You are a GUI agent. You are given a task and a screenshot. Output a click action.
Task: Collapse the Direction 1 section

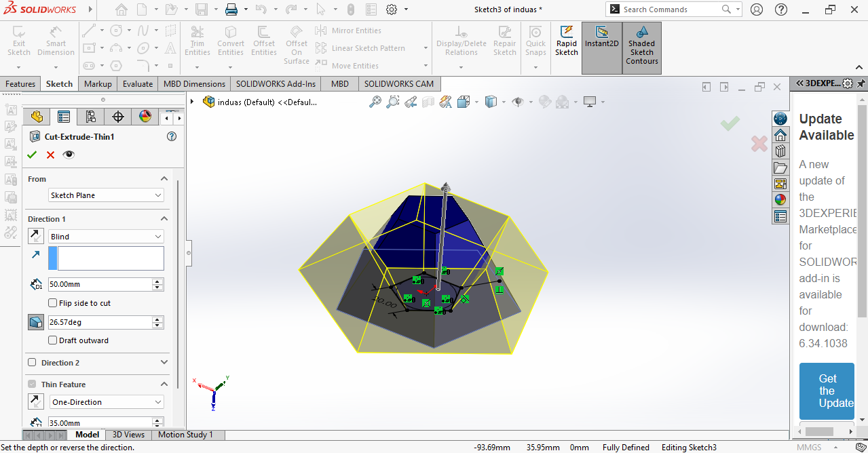(x=164, y=219)
